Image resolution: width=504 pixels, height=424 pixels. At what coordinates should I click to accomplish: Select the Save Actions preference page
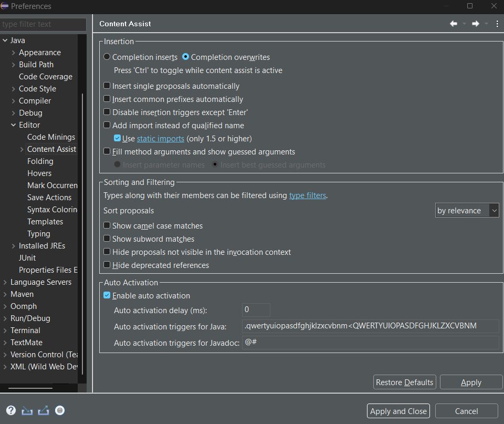(x=49, y=198)
